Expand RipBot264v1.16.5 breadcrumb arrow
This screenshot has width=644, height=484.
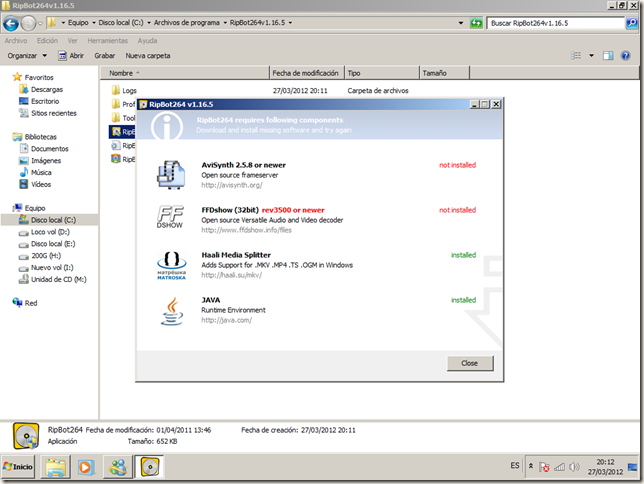(290, 23)
